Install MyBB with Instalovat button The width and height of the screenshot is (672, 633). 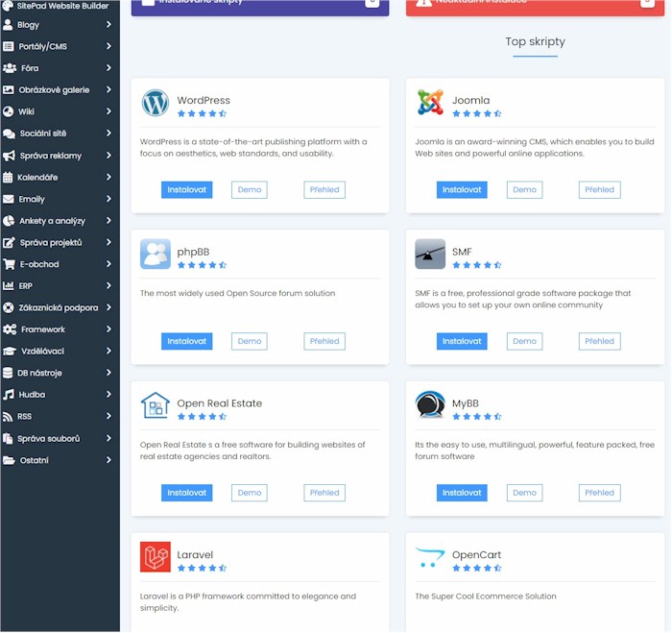point(462,493)
